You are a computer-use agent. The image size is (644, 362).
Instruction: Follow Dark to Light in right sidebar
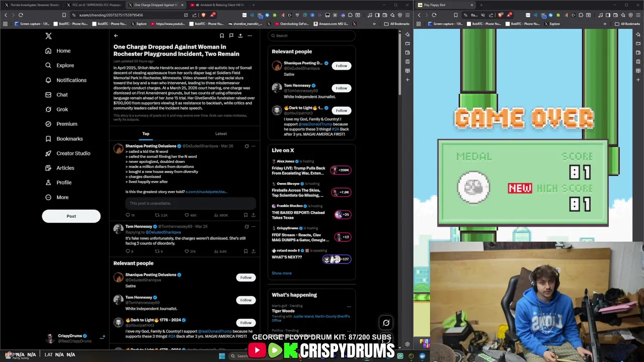(341, 111)
